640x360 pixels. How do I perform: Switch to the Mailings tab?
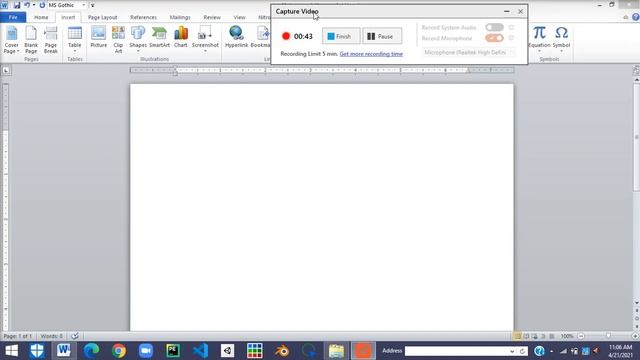(180, 17)
